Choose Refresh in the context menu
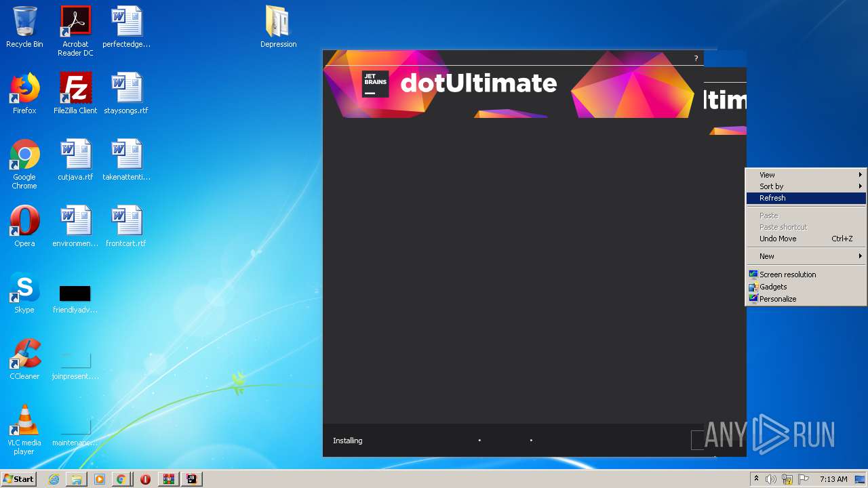 (x=806, y=198)
